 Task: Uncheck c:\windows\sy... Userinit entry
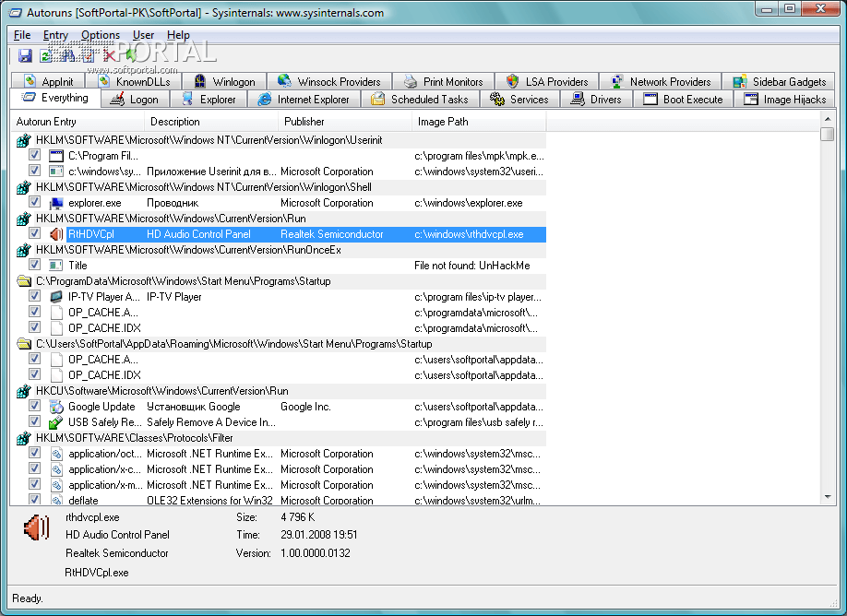coord(34,171)
